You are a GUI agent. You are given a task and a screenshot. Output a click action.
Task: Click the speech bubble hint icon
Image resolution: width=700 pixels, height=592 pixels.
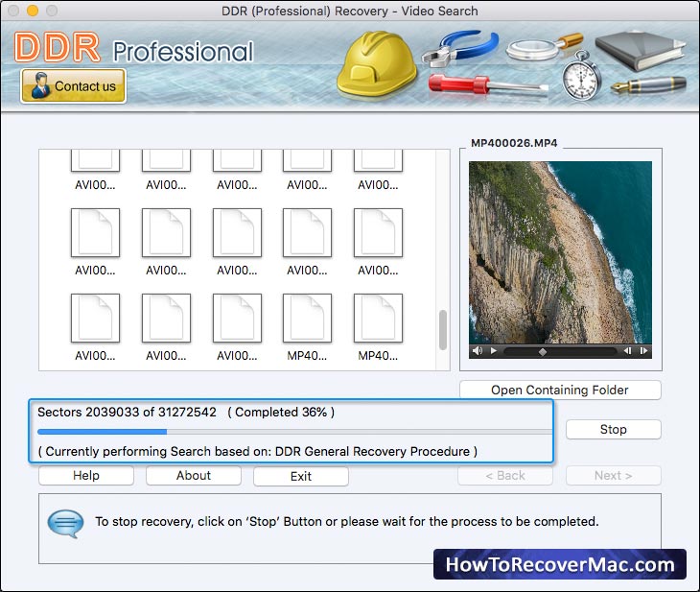(x=65, y=523)
